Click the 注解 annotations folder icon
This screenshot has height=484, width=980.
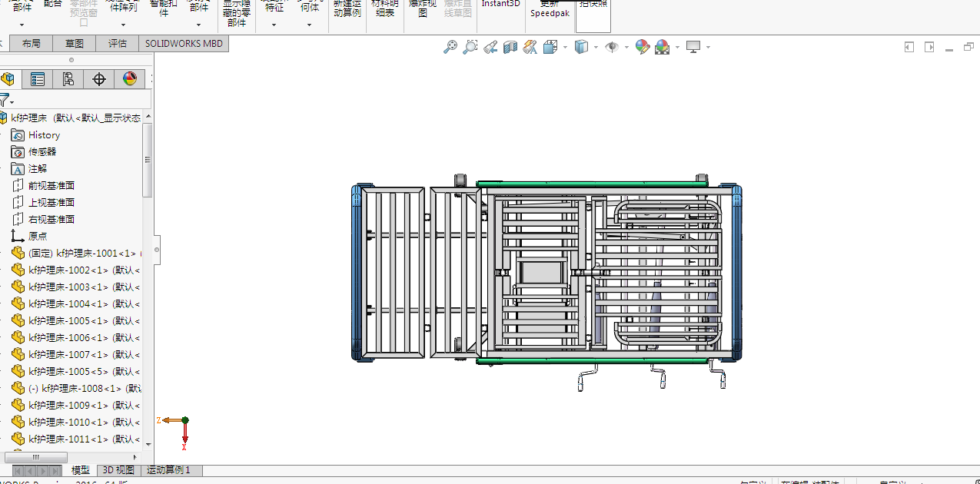click(x=18, y=169)
